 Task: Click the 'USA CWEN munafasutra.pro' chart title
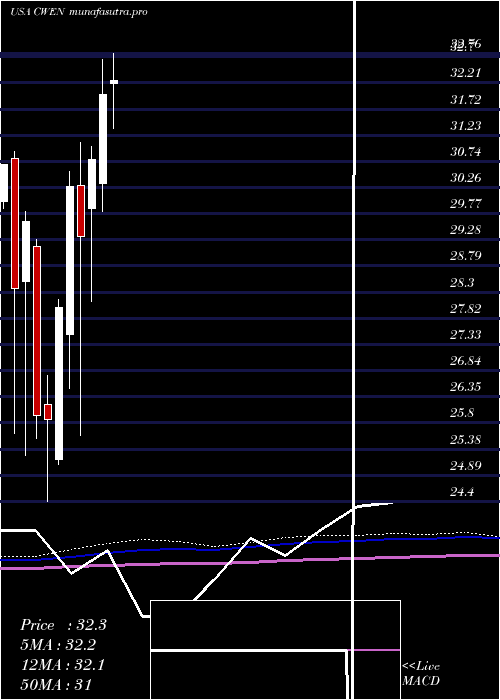coord(79,12)
